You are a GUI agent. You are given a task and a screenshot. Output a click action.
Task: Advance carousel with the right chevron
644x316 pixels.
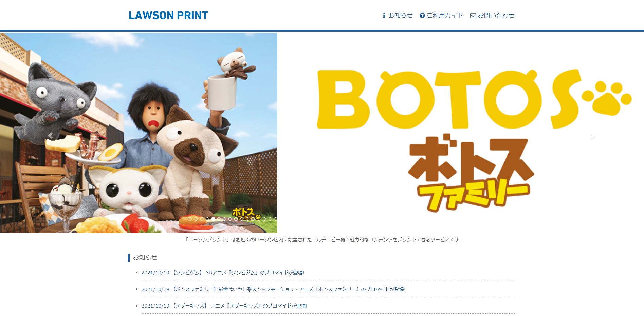(x=593, y=136)
